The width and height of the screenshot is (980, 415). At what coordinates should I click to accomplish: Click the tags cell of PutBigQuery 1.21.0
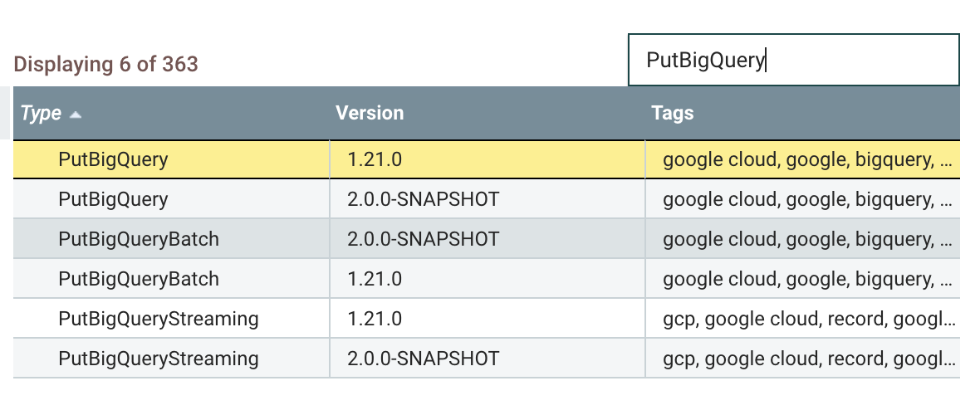coord(802,159)
